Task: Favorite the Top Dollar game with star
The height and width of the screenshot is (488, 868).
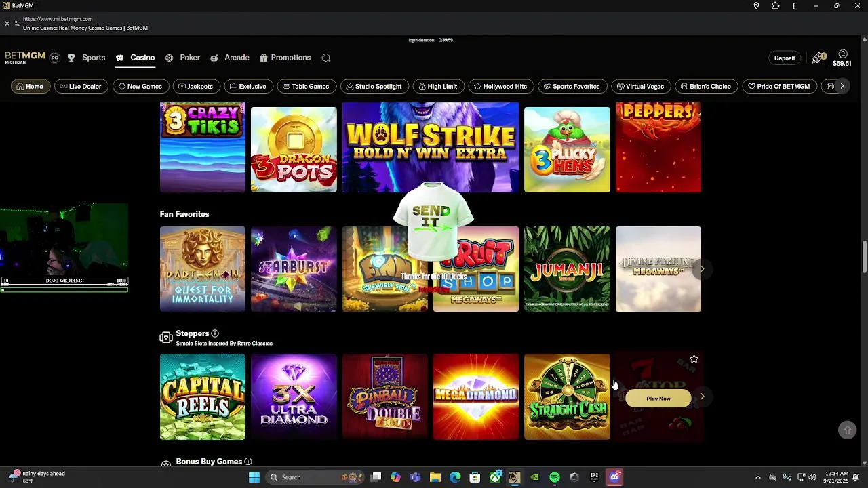Action: (694, 359)
